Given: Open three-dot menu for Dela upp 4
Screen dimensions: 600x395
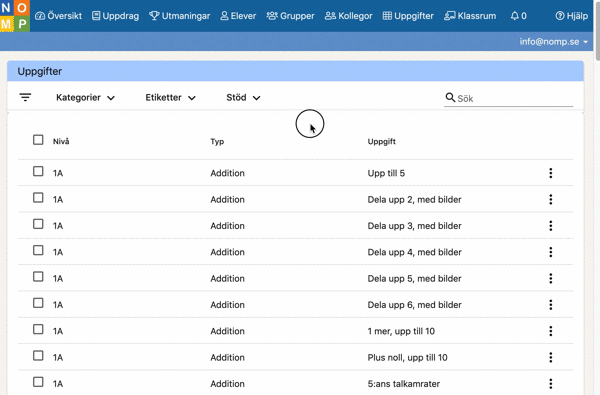Looking at the screenshot, I should coord(551,252).
